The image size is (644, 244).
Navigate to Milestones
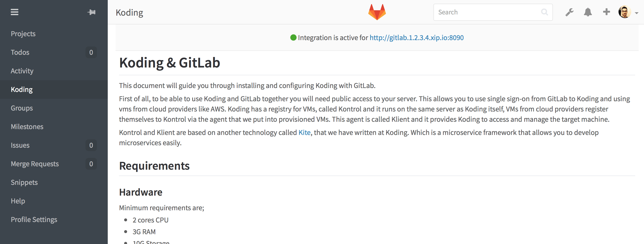[27, 126]
